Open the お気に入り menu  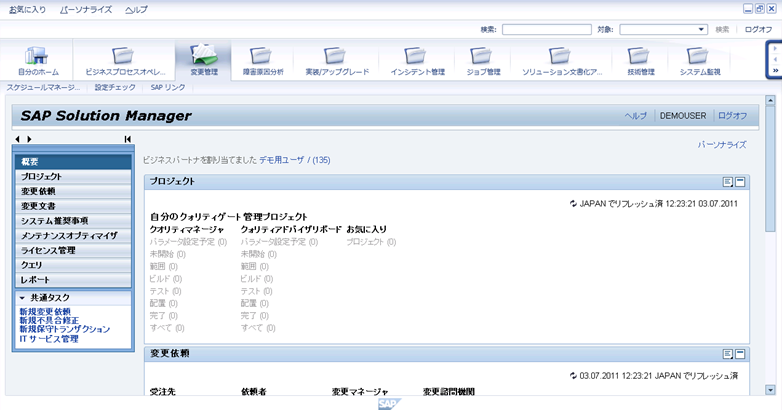(27, 9)
